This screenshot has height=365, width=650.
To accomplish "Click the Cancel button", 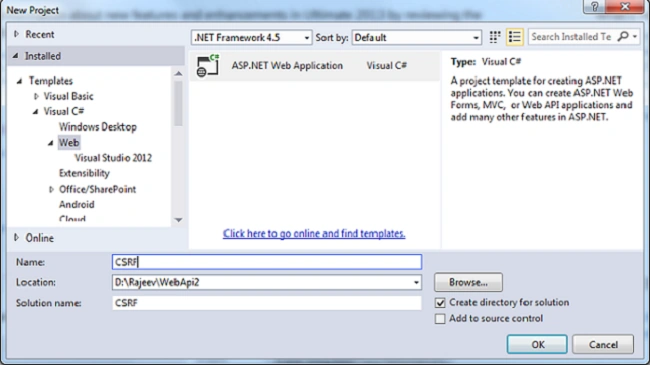I will pos(603,344).
